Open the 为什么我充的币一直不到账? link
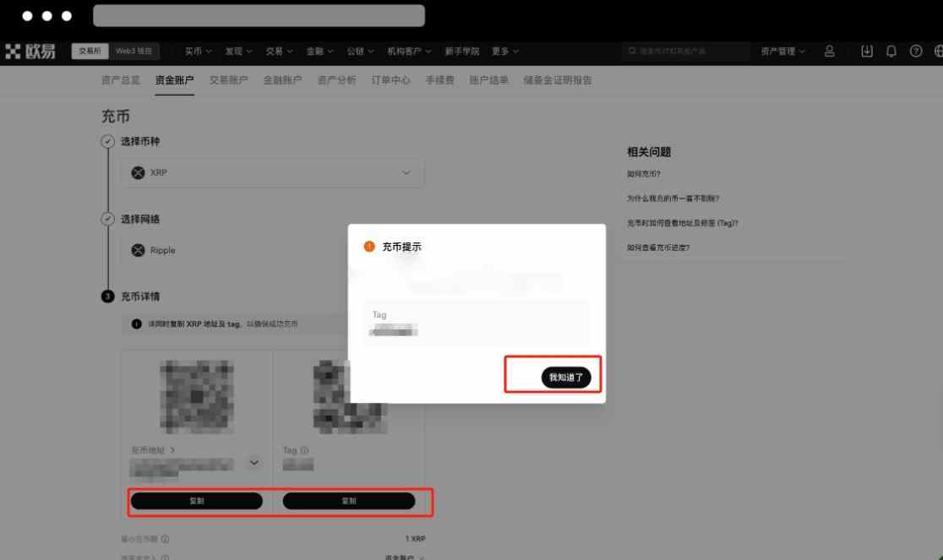 [673, 198]
